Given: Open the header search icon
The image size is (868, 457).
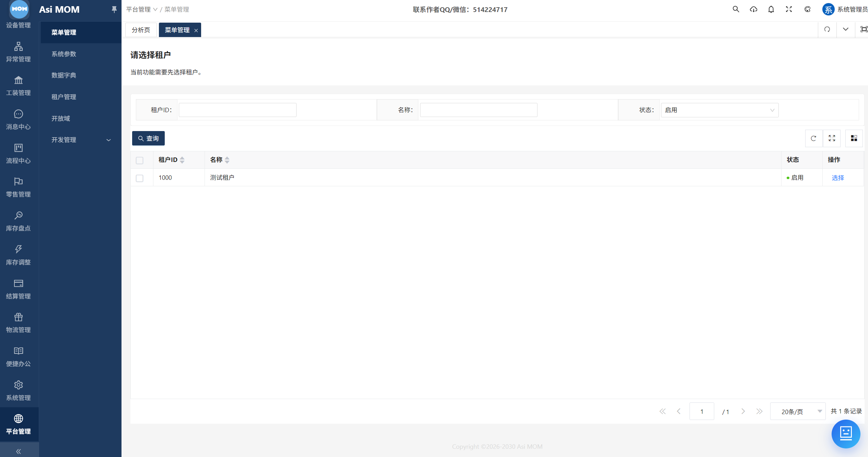Looking at the screenshot, I should pos(736,9).
